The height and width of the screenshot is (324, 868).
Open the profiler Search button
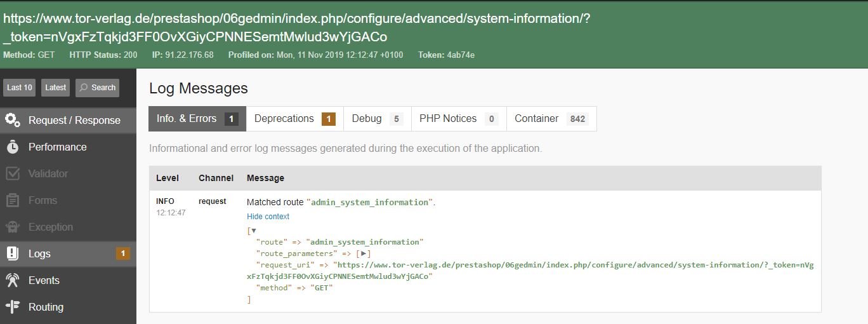[96, 88]
